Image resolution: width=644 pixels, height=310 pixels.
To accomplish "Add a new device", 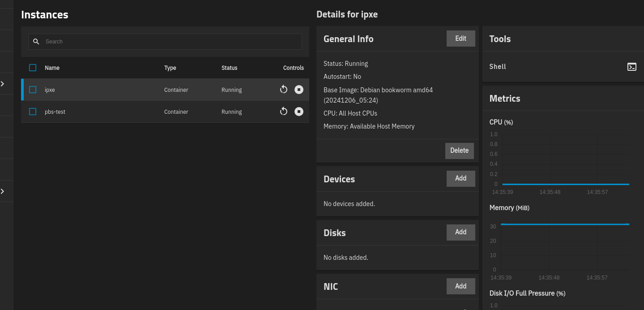I will tap(461, 178).
